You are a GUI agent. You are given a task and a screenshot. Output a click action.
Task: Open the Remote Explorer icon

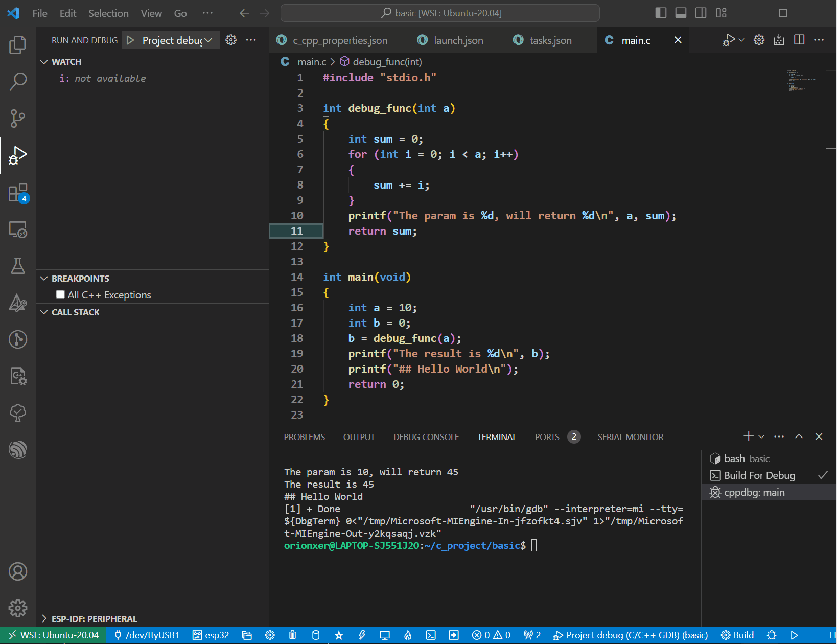pos(18,229)
